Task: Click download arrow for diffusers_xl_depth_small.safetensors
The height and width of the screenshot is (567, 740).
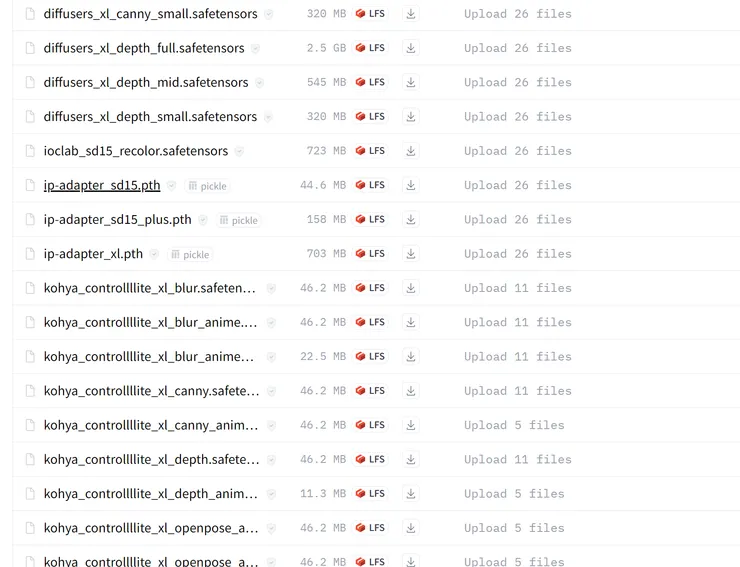Action: 411,117
